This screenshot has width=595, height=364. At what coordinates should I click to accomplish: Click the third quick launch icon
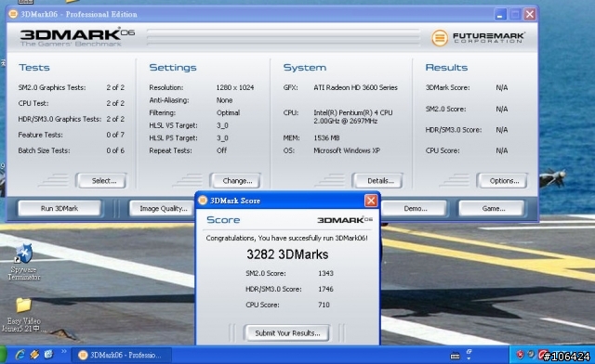click(x=48, y=355)
